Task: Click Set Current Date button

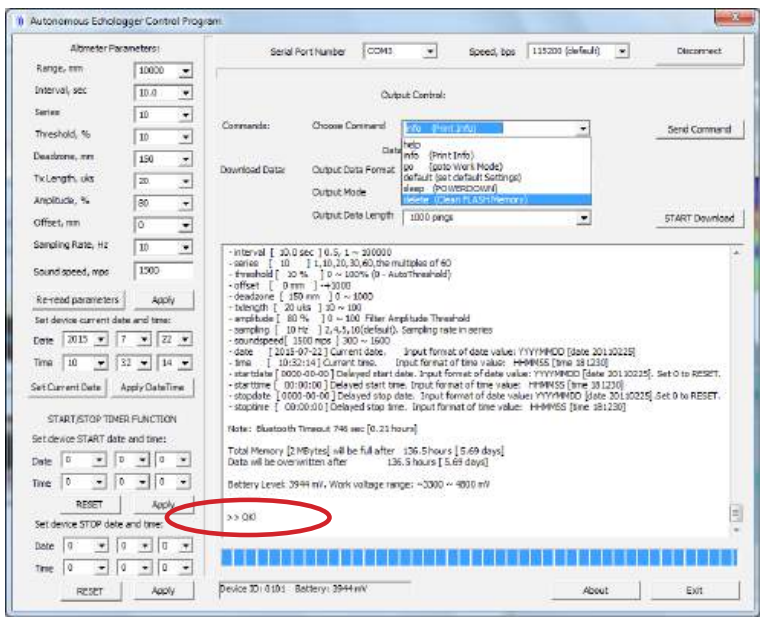Action: tap(65, 386)
